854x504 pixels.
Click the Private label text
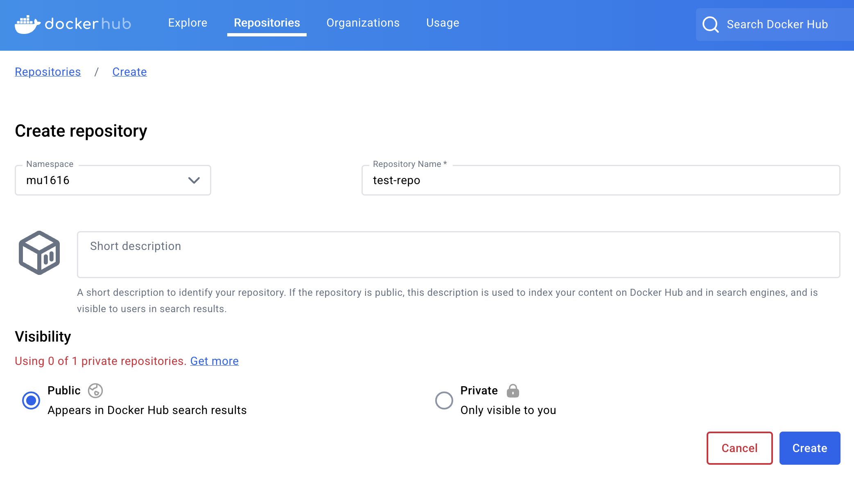479,391
